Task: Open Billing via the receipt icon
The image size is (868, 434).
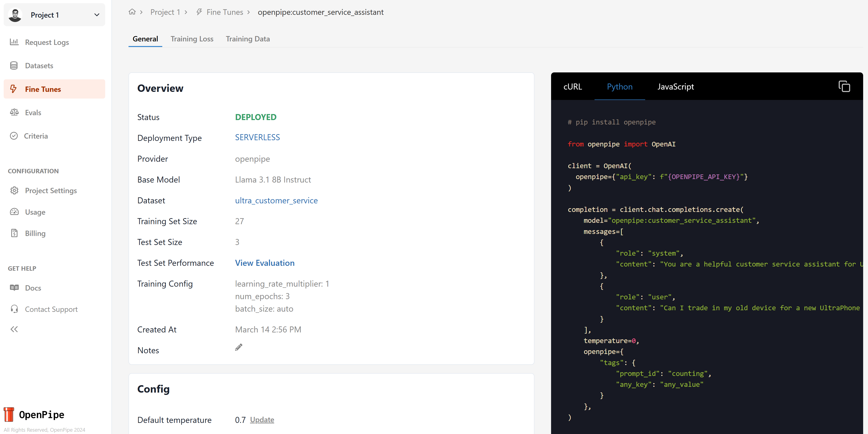Action: click(x=14, y=233)
